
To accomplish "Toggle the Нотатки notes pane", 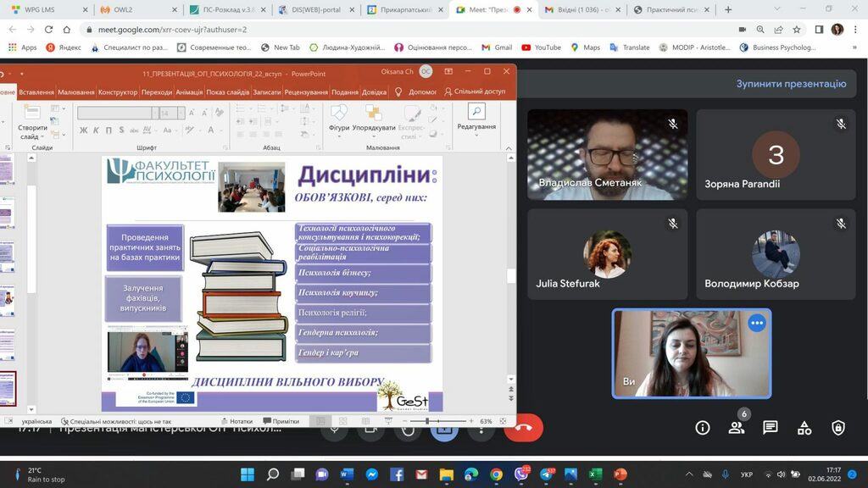I will 236,421.
